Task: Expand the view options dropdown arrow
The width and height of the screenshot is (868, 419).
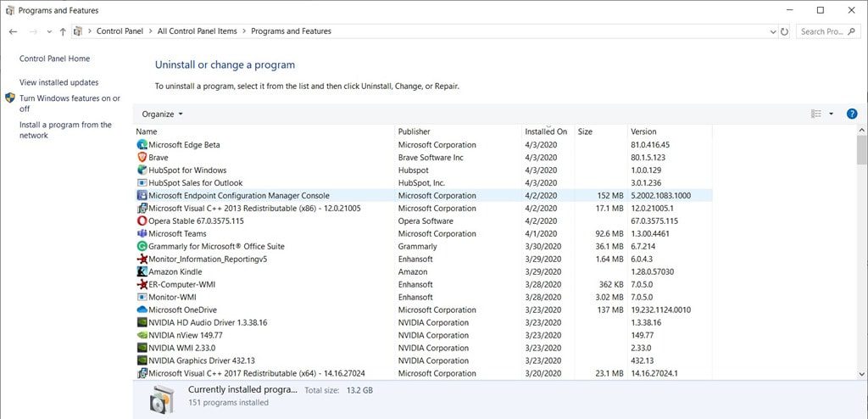Action: click(831, 114)
